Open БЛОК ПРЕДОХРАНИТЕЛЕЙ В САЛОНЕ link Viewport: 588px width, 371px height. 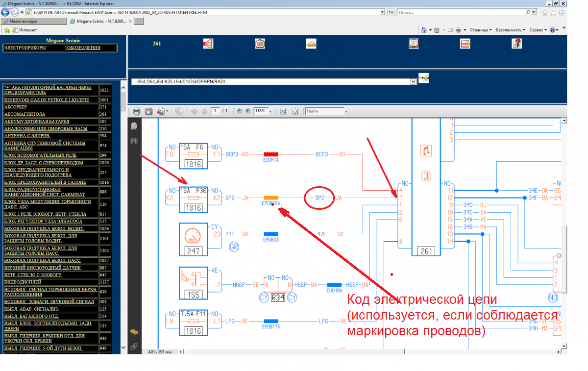[x=45, y=182]
